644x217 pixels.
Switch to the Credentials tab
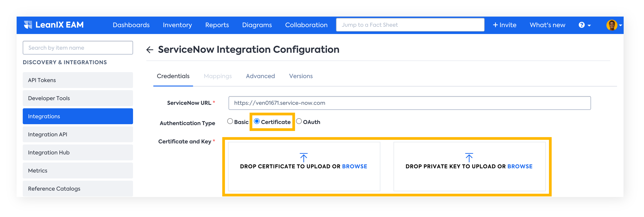click(173, 76)
